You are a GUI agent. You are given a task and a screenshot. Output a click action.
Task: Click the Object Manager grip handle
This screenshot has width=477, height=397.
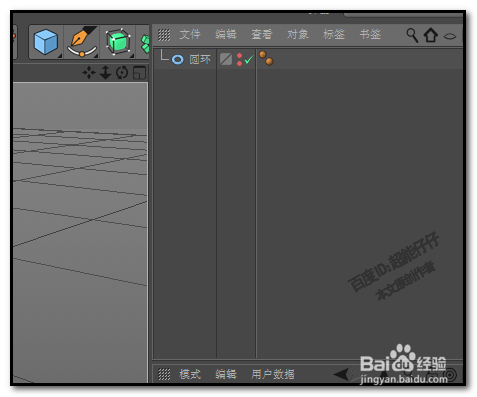[164, 35]
